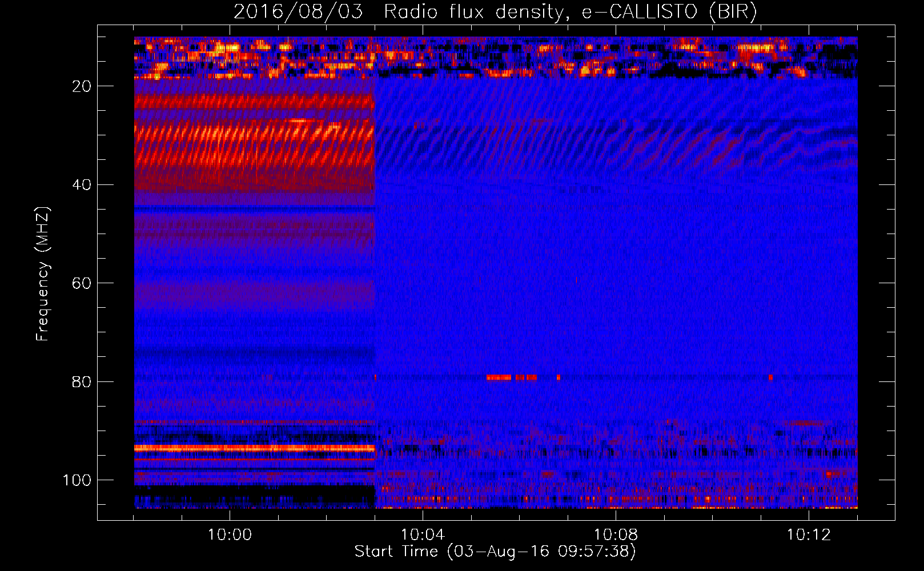Image resolution: width=924 pixels, height=571 pixels.
Task: Click the 'Start Time (03-Aug-16 09:57:38)' label
Action: (x=495, y=552)
